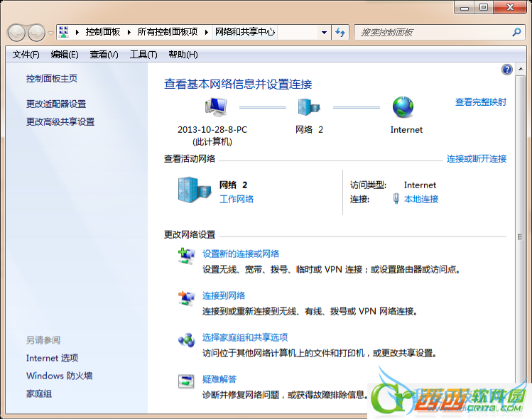Open 更改适配器设置 link
The height and width of the screenshot is (419, 532).
click(56, 104)
